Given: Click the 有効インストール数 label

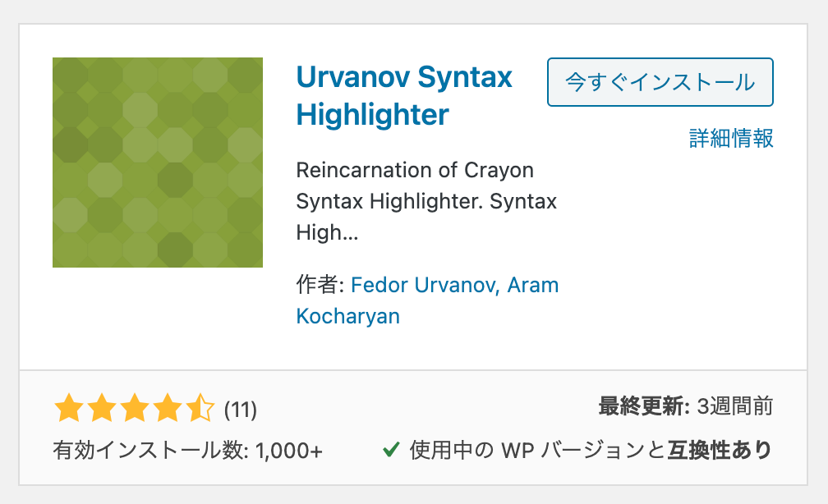Looking at the screenshot, I should coord(150,451).
